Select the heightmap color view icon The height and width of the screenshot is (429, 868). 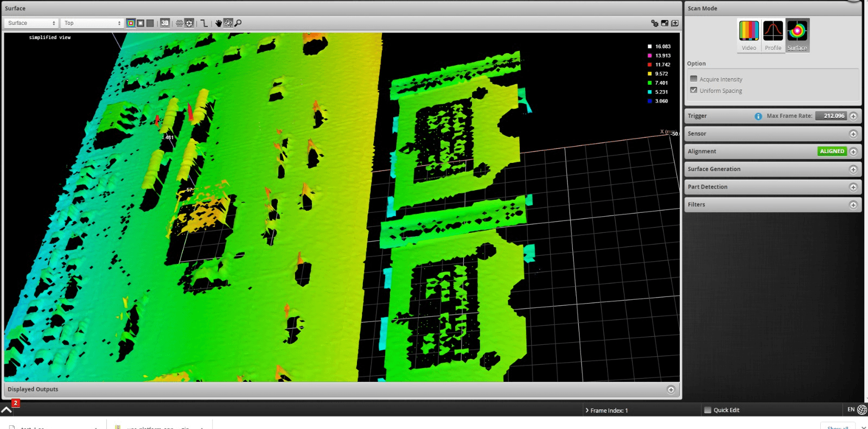[x=131, y=23]
